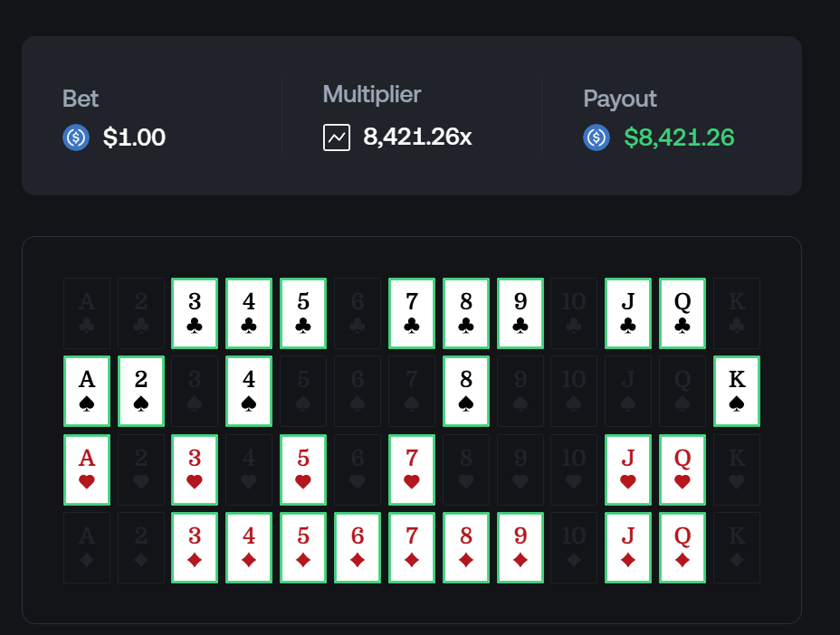Viewport: 840px width, 635px height.
Task: Click the Multiplier chart icon
Action: 337,137
